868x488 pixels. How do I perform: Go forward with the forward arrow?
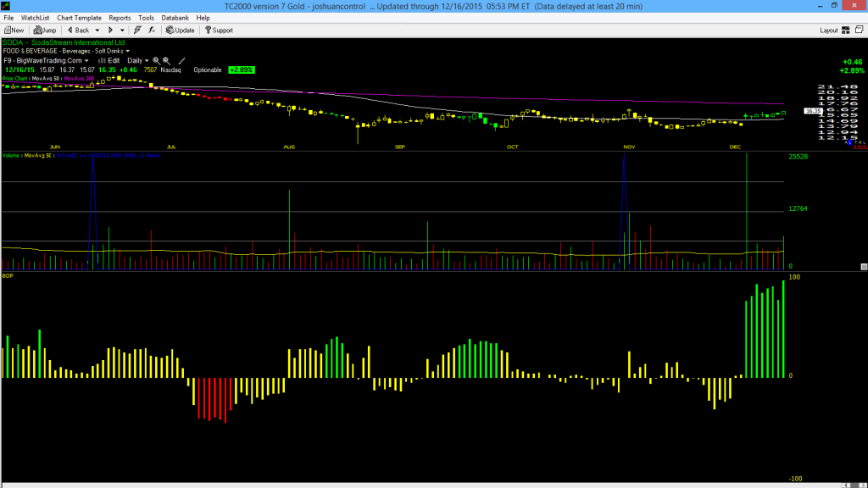(110, 30)
